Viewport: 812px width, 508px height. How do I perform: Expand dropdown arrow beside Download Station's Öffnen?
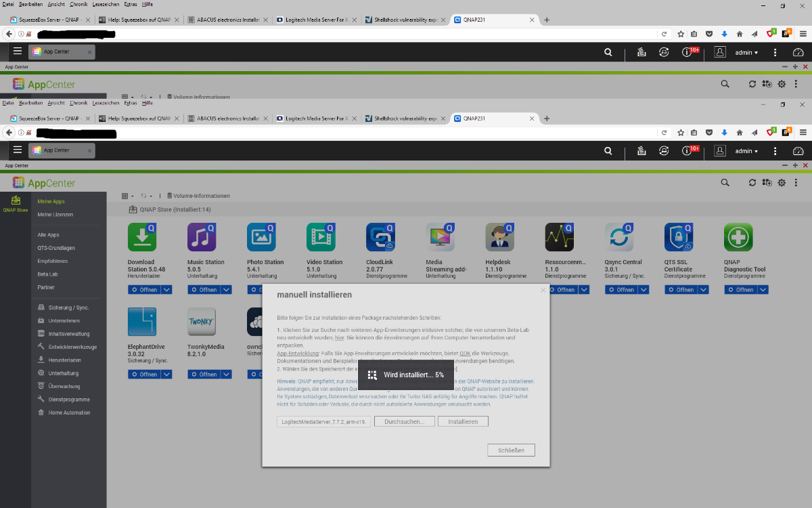coord(166,290)
